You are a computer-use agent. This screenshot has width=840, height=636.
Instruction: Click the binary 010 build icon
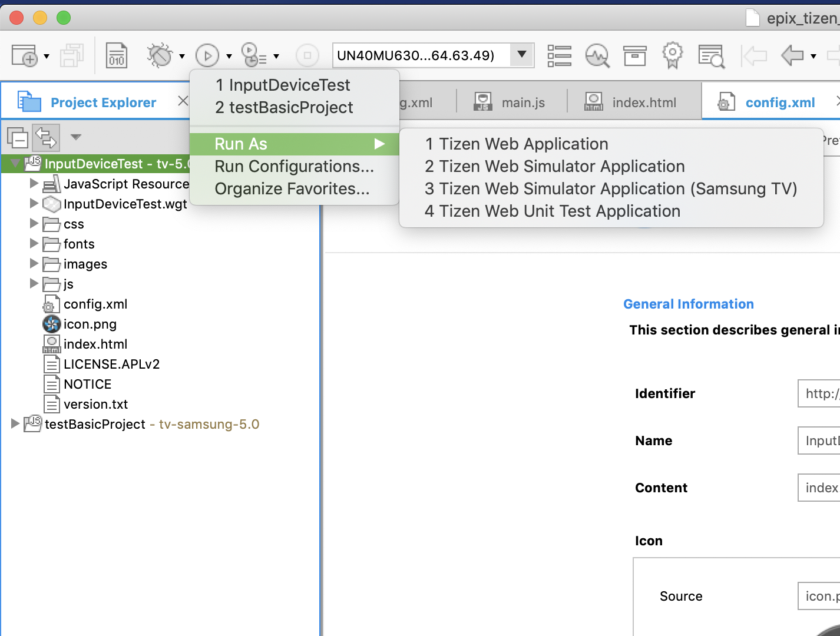pyautogui.click(x=117, y=56)
